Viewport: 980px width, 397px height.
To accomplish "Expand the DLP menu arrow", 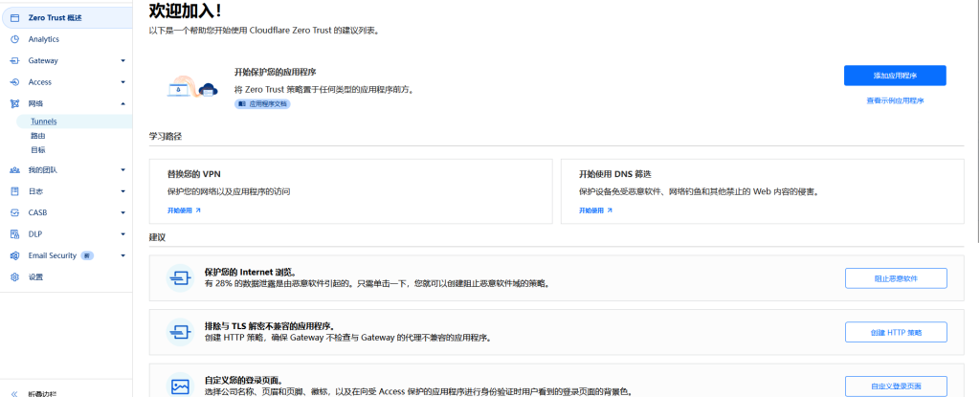I will click(x=122, y=233).
